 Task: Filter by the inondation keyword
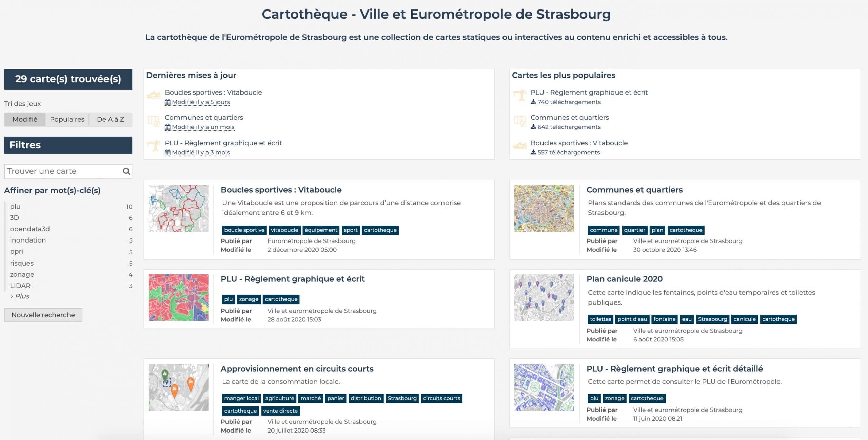click(x=28, y=240)
